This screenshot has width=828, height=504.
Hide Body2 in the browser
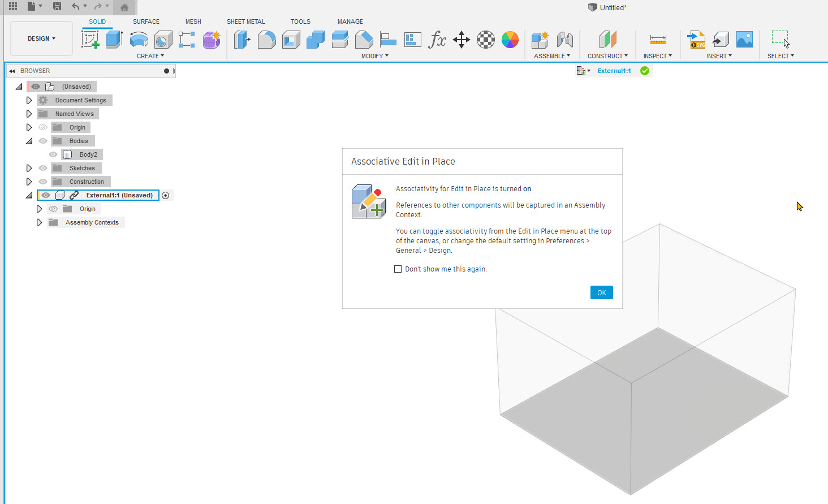[53, 154]
